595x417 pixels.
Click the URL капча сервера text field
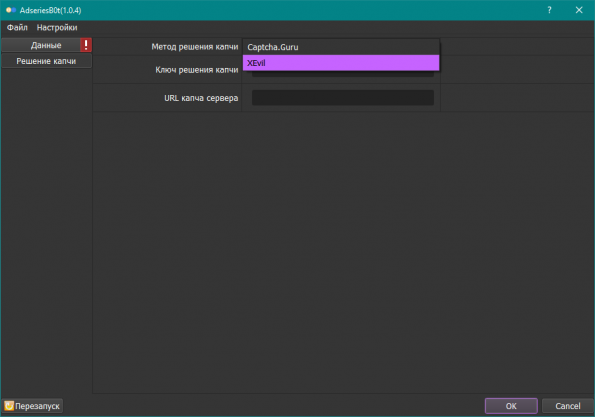click(x=343, y=98)
